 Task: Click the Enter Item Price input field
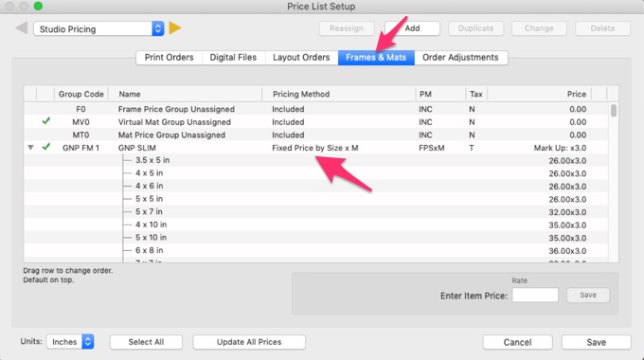pos(535,295)
